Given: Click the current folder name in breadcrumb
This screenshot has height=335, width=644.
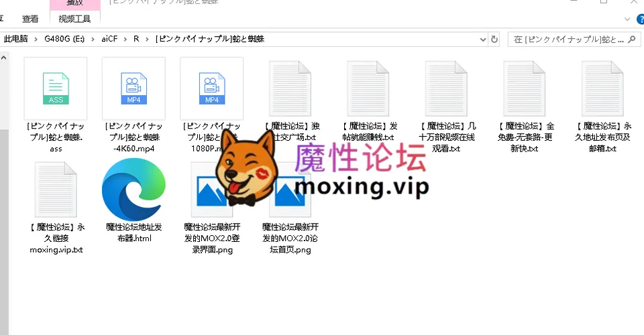Looking at the screenshot, I should [x=210, y=39].
